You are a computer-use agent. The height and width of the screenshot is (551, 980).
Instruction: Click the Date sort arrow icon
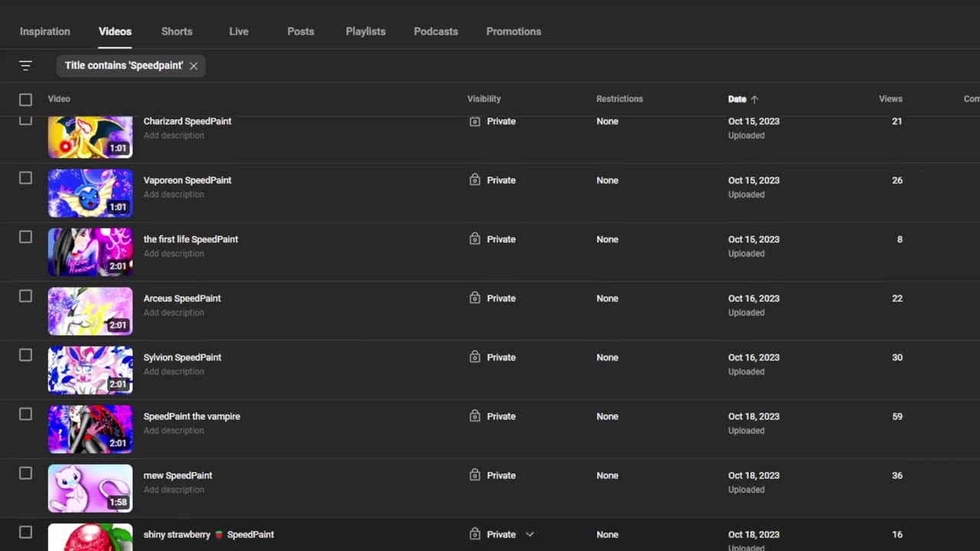[754, 99]
